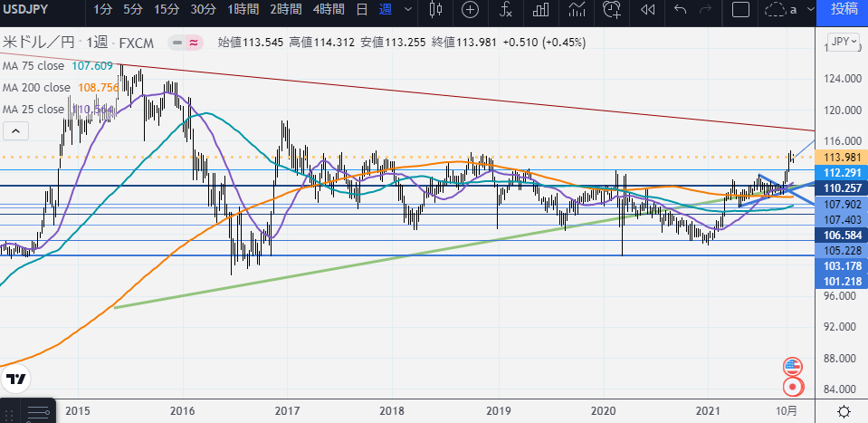Click the blue 投稿 publish button
This screenshot has width=868, height=423.
point(843,9)
